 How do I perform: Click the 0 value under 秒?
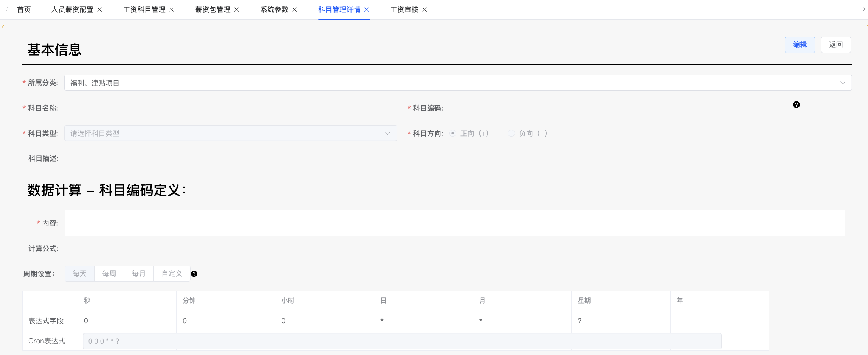pos(86,321)
